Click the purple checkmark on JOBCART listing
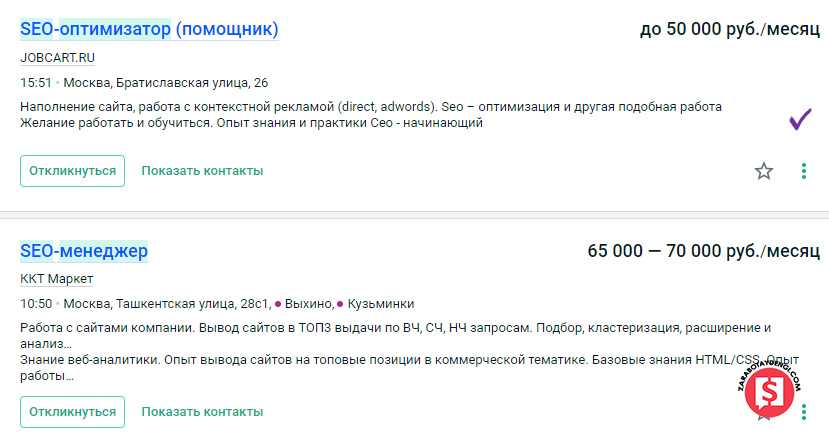This screenshot has width=829, height=437. (800, 119)
